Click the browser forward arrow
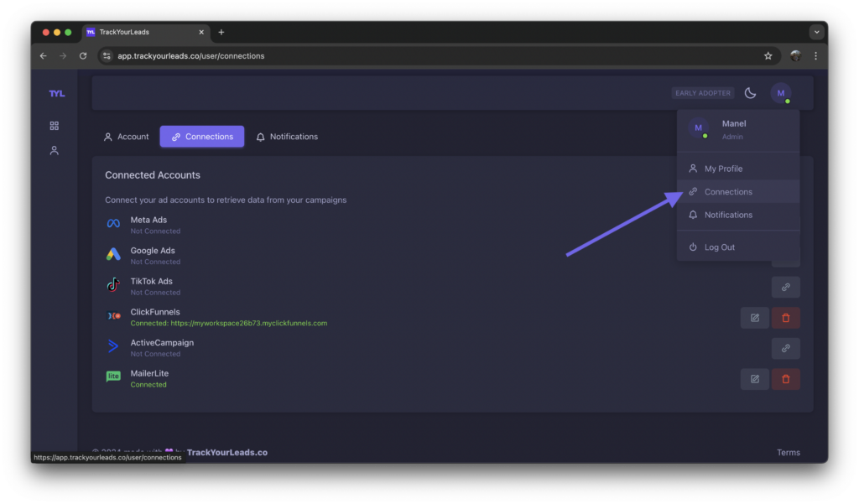Viewport: 859px width, 504px height. (63, 56)
